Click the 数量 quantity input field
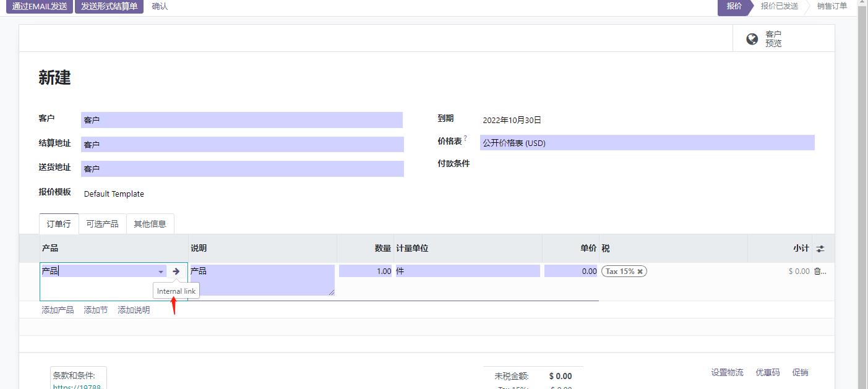This screenshot has height=389, width=868. coord(366,271)
